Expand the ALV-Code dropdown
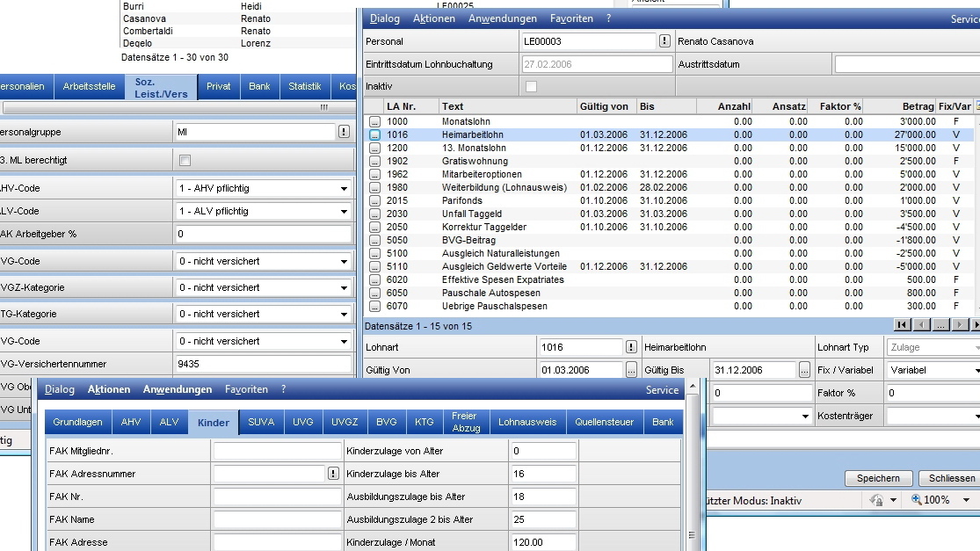Image resolution: width=980 pixels, height=551 pixels. (344, 212)
